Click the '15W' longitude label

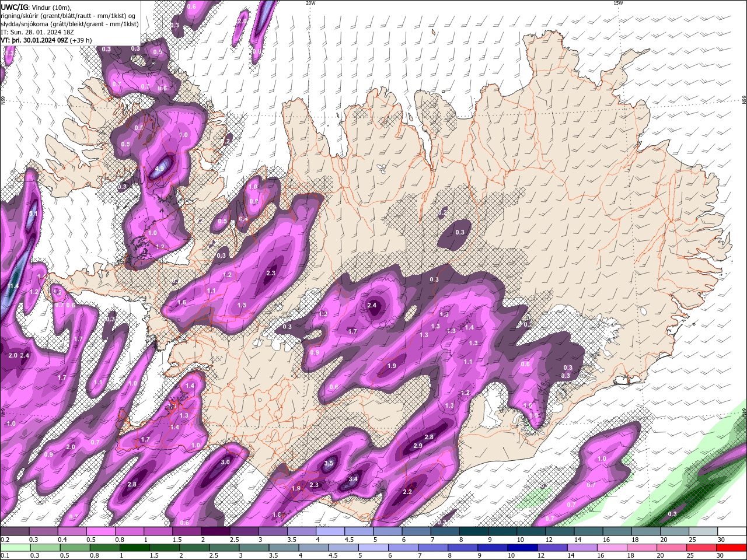(618, 3)
